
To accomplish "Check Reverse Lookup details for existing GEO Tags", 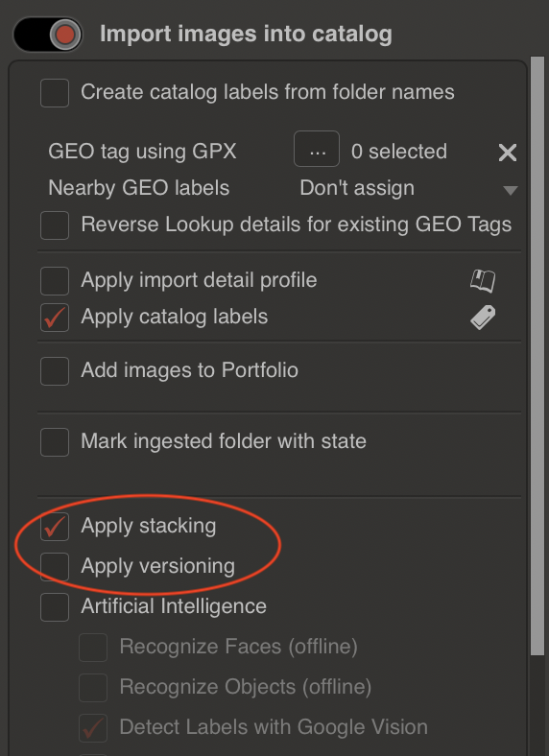I will pyautogui.click(x=55, y=224).
